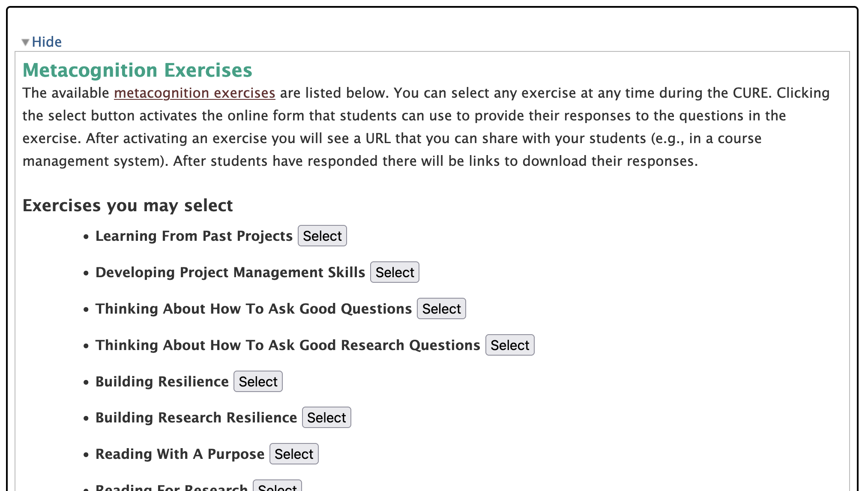Screen dimensions: 868x491
Task: Click the Hide link text
Action: tap(47, 42)
